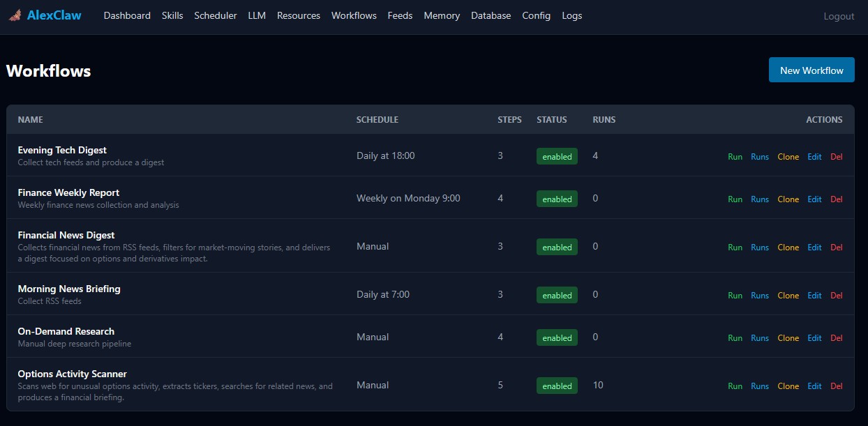Run the Evening Tech Digest workflow
The height and width of the screenshot is (426, 868).
[x=734, y=156]
